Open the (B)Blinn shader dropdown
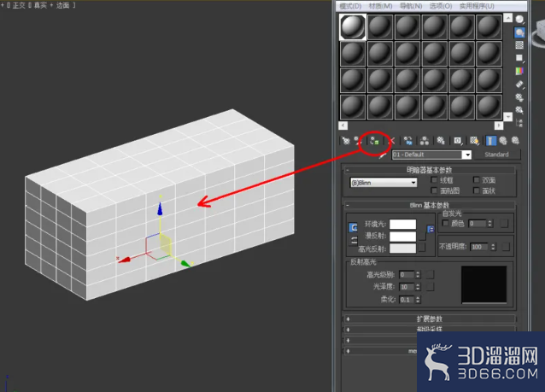Screen dimensions: 545x392 tap(384, 183)
